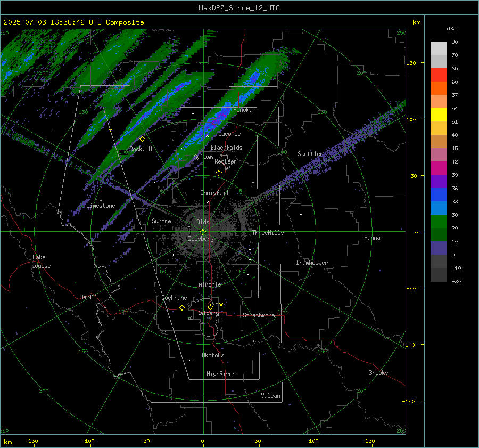This screenshot has height=448, width=479.
Task: Click the Blackfalds city label
Action: tap(226, 148)
